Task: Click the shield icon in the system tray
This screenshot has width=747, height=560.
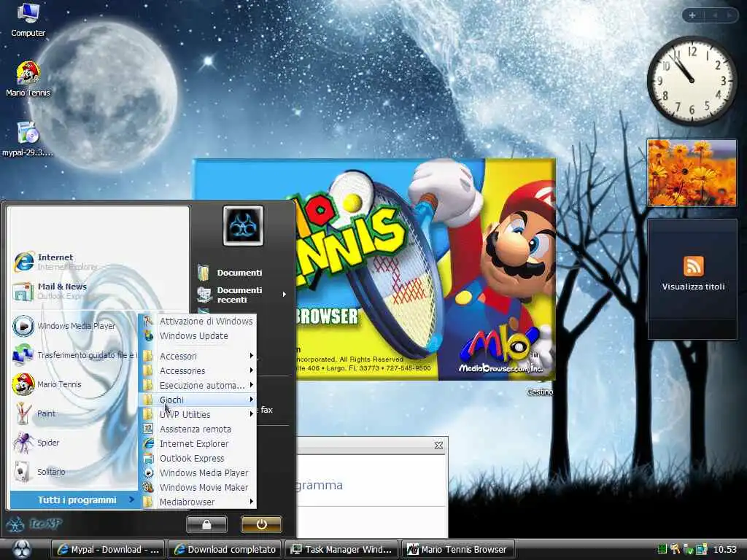Action: [x=688, y=549]
